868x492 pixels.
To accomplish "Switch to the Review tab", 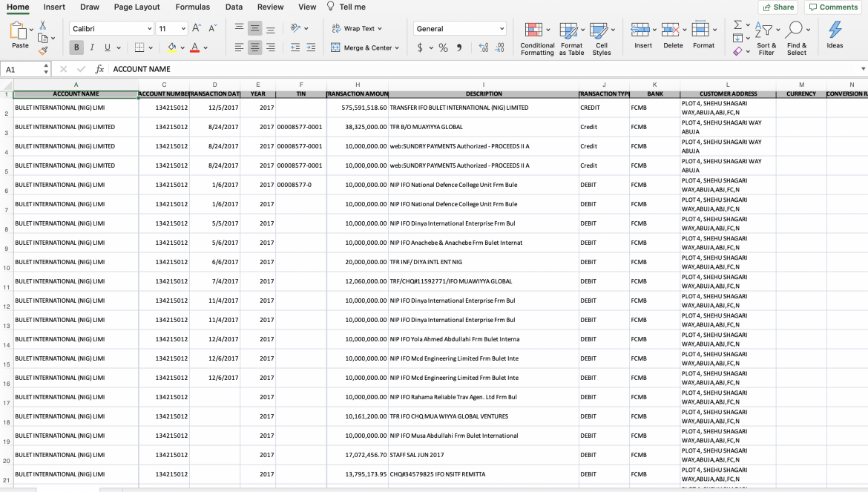I will [x=271, y=7].
